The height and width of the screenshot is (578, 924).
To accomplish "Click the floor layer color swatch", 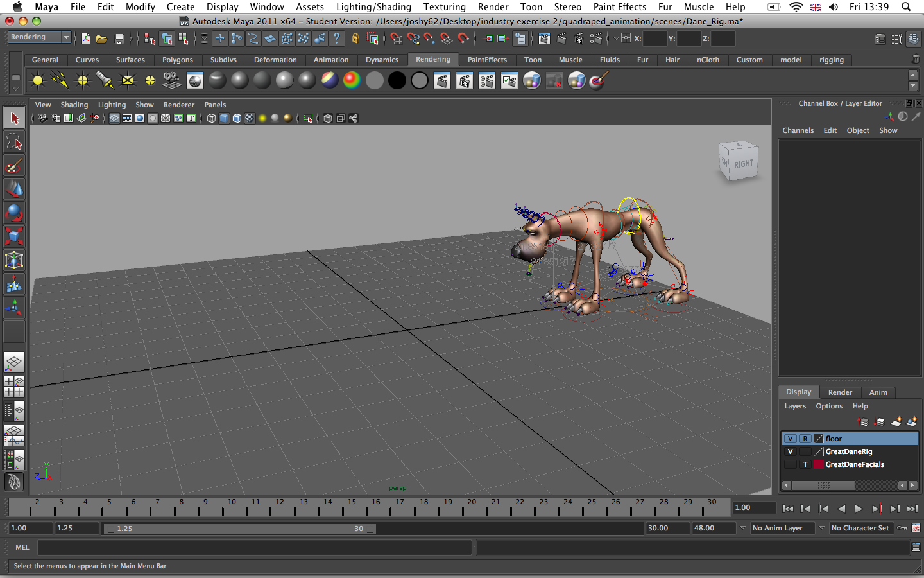I will [x=819, y=439].
